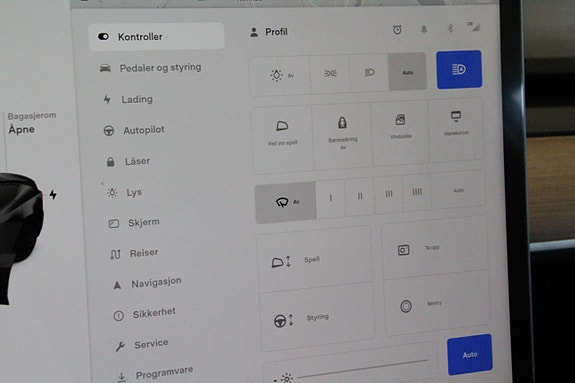Open the Profil driver profile
The image size is (575, 383).
[x=269, y=32]
